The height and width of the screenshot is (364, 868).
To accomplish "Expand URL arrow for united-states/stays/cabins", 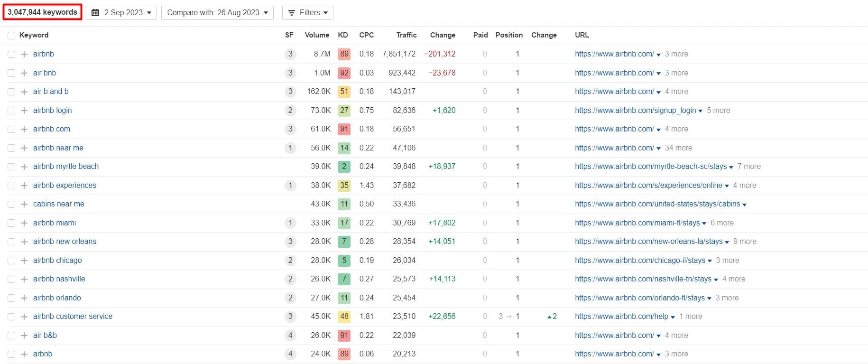I will 744,205.
